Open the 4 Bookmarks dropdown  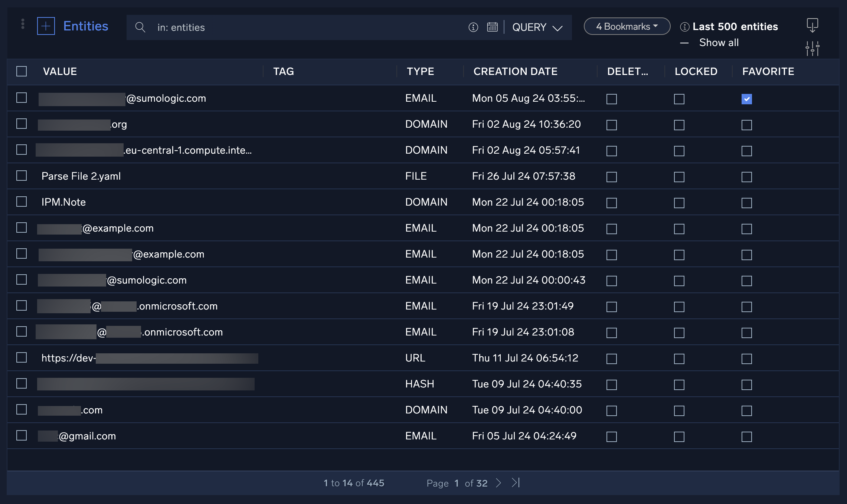627,26
